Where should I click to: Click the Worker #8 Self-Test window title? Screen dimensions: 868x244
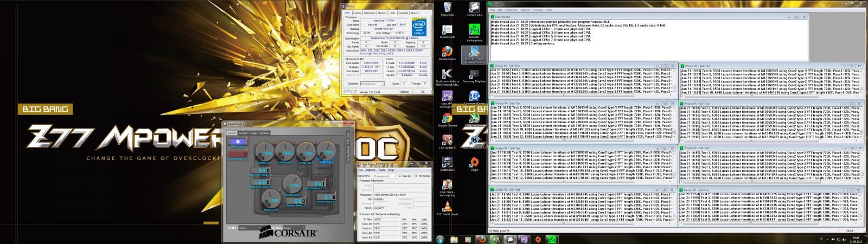click(x=582, y=190)
